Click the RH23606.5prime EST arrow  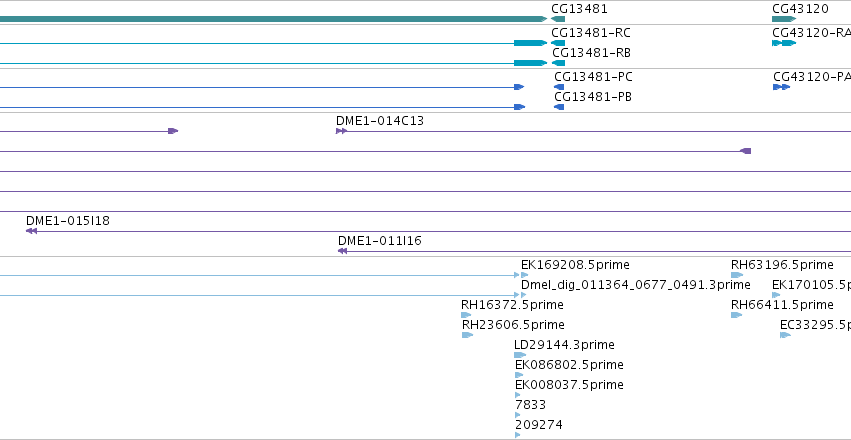(x=467, y=335)
